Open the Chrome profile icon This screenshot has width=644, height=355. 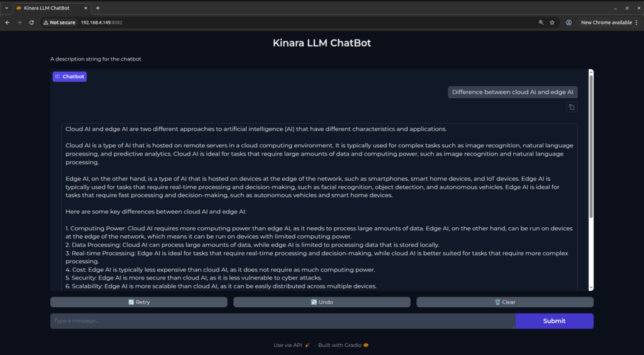tap(569, 23)
